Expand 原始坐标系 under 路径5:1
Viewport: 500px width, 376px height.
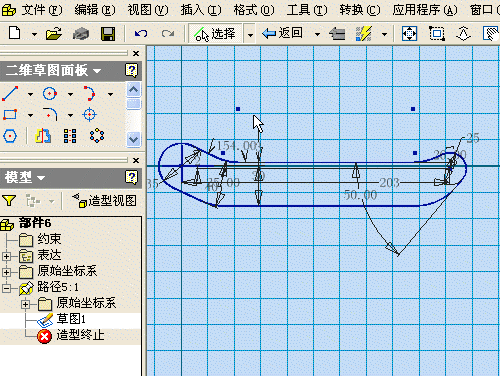[26, 304]
